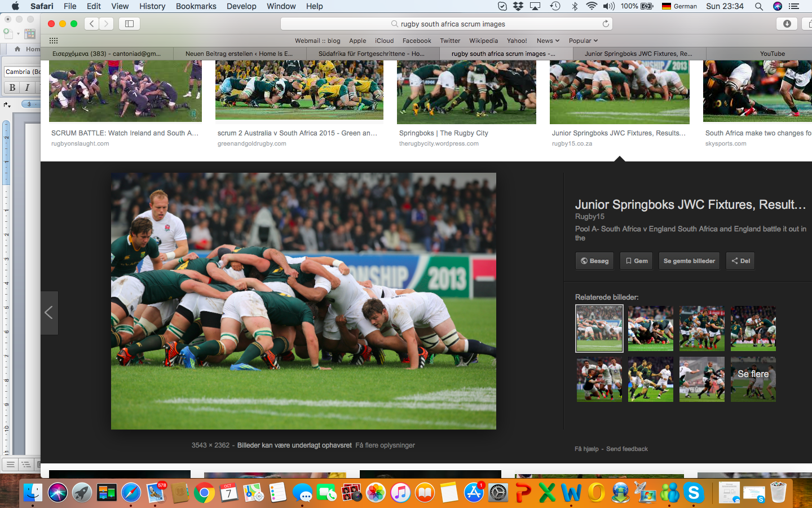Open the Safari menu
The height and width of the screenshot is (508, 812).
42,6
